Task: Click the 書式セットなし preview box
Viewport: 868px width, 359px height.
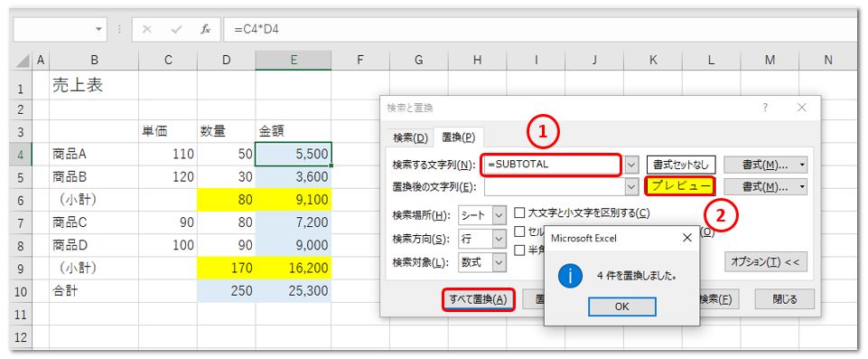Action: click(x=681, y=165)
